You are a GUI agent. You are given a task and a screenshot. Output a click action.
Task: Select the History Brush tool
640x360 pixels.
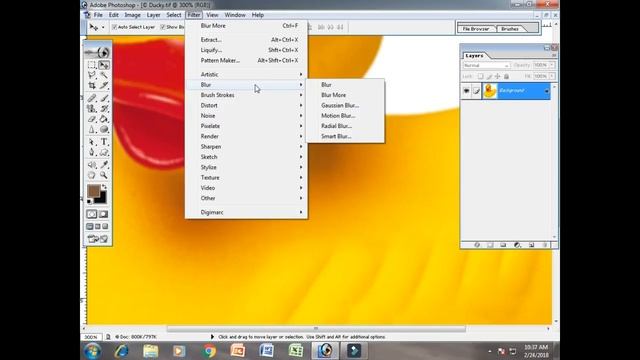pyautogui.click(x=104, y=109)
